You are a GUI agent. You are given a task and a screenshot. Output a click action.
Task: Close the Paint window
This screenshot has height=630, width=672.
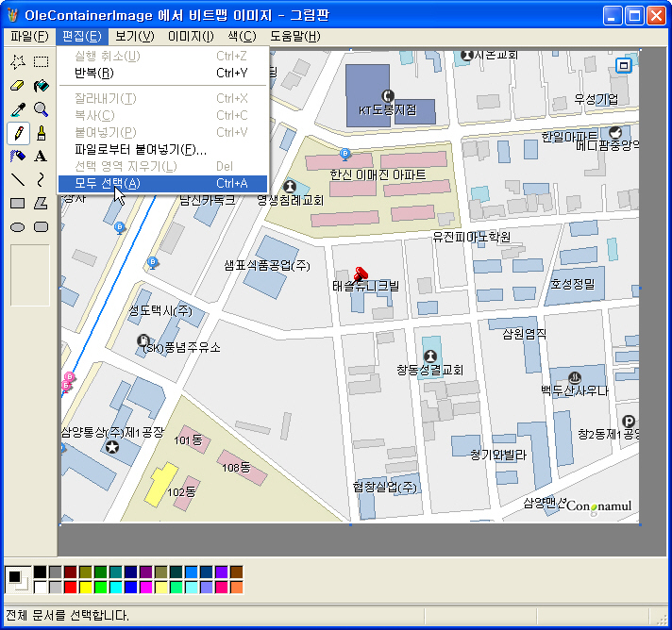click(656, 16)
